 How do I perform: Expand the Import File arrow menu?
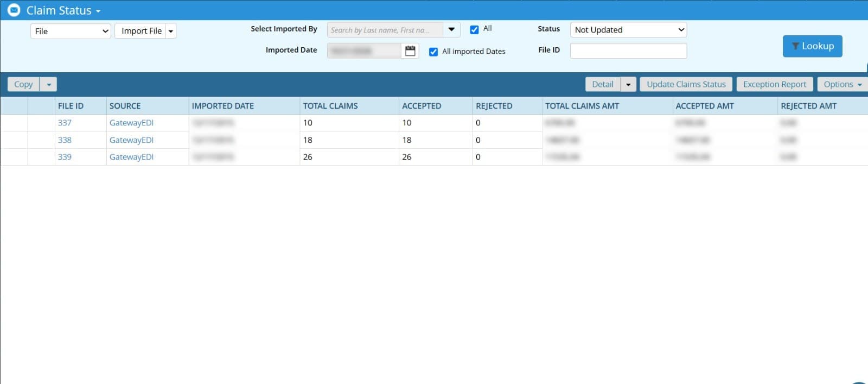[x=171, y=31]
